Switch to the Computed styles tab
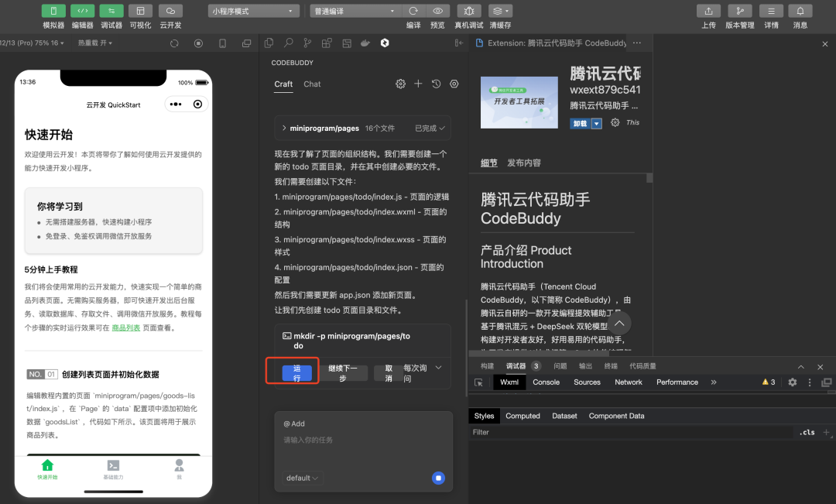 522,416
